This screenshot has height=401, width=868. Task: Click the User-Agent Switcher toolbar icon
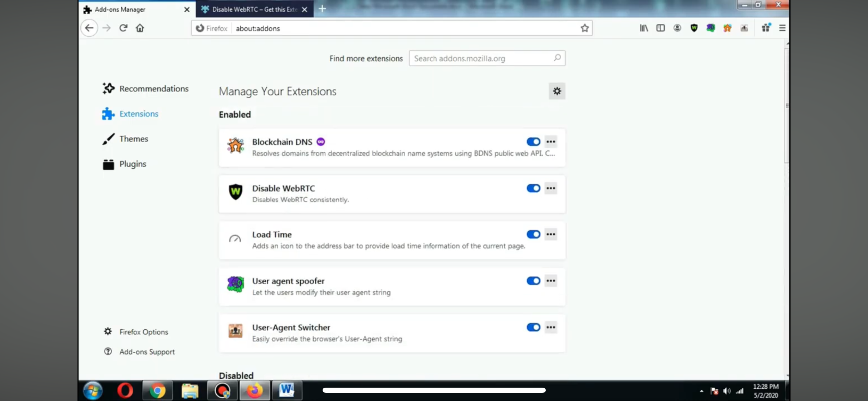coord(744,28)
